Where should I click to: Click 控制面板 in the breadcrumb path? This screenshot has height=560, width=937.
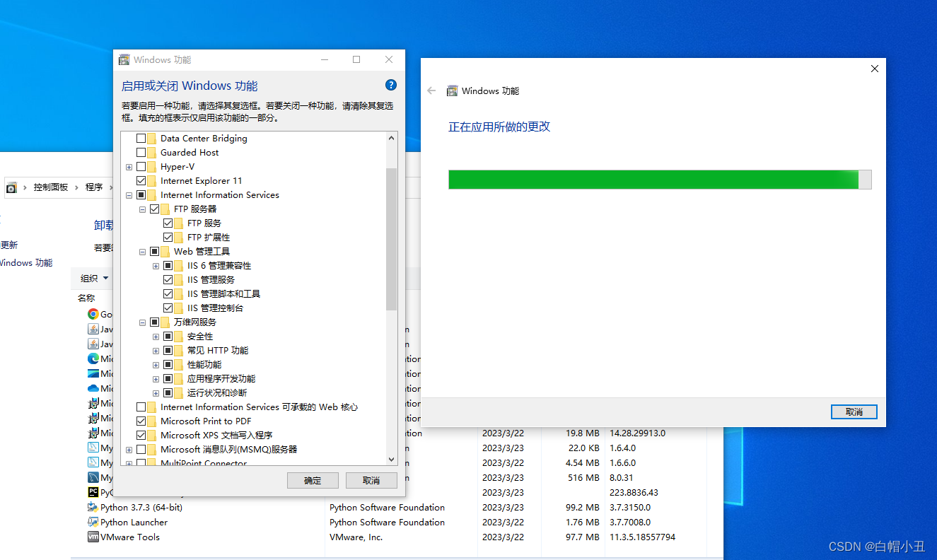point(51,187)
